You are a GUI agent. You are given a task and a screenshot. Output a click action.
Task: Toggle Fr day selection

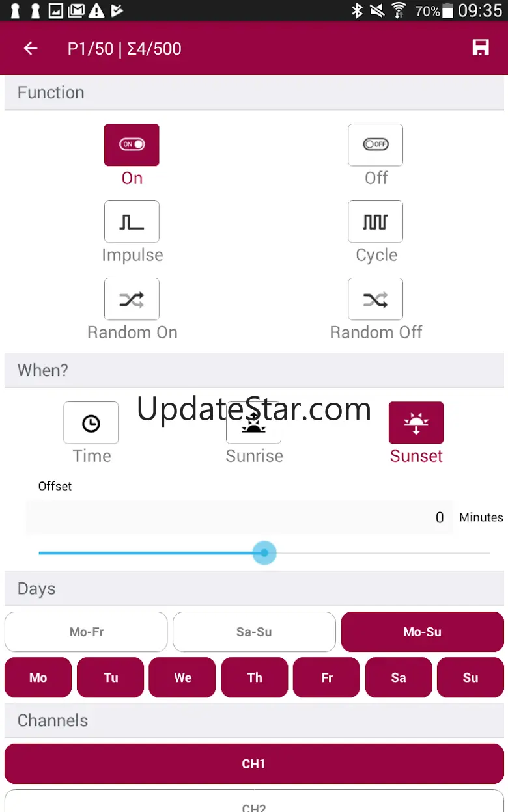pyautogui.click(x=326, y=677)
